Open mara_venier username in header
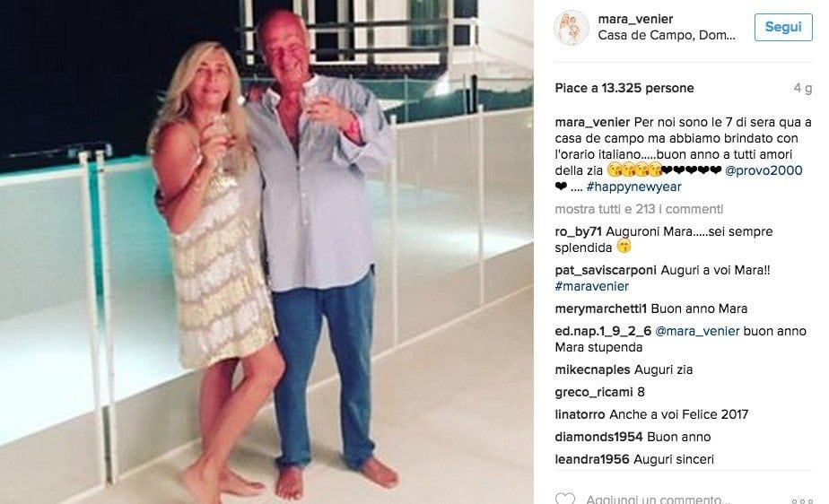Viewport: 829px width, 504px height. pyautogui.click(x=635, y=19)
